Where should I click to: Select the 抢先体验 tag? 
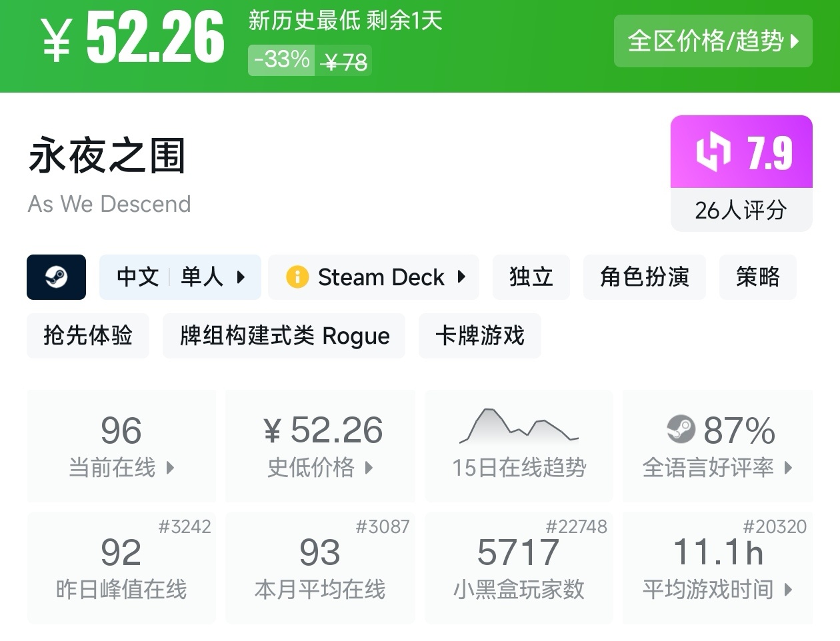pyautogui.click(x=88, y=336)
